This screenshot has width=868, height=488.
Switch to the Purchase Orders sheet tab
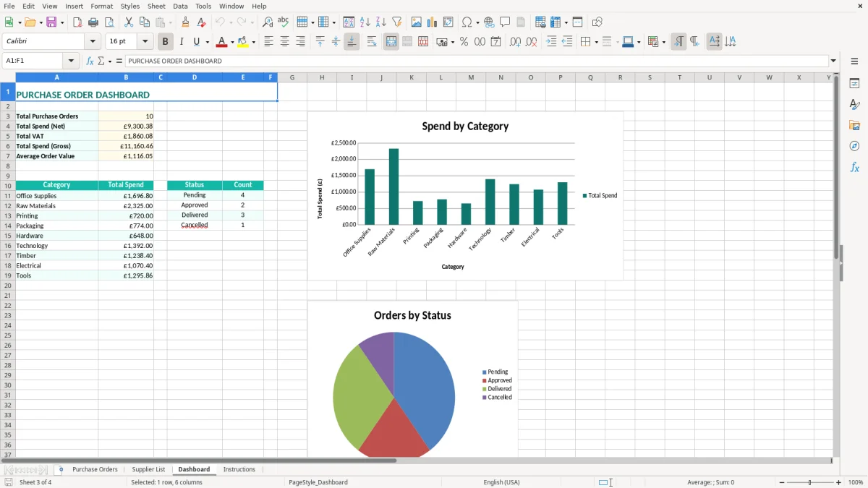95,470
